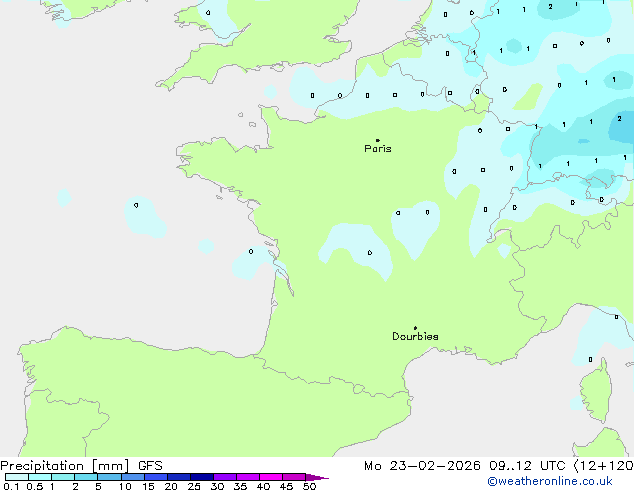Select the Paris city label
The height and width of the screenshot is (490, 634).
point(378,149)
